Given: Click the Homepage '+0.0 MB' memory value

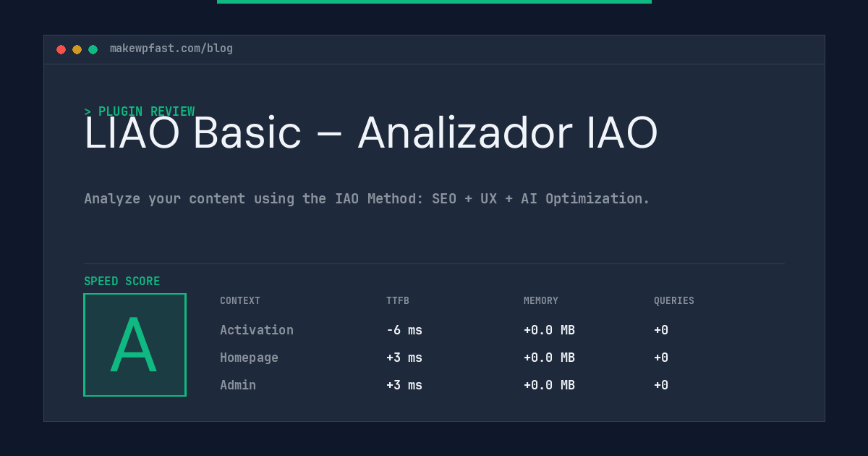Looking at the screenshot, I should pyautogui.click(x=549, y=358).
